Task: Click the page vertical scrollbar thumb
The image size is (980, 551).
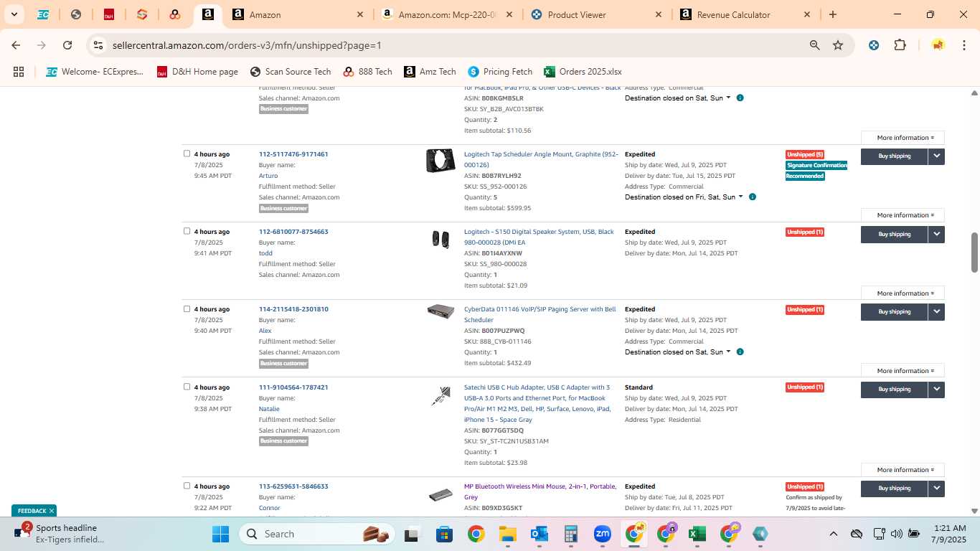Action: (x=974, y=253)
